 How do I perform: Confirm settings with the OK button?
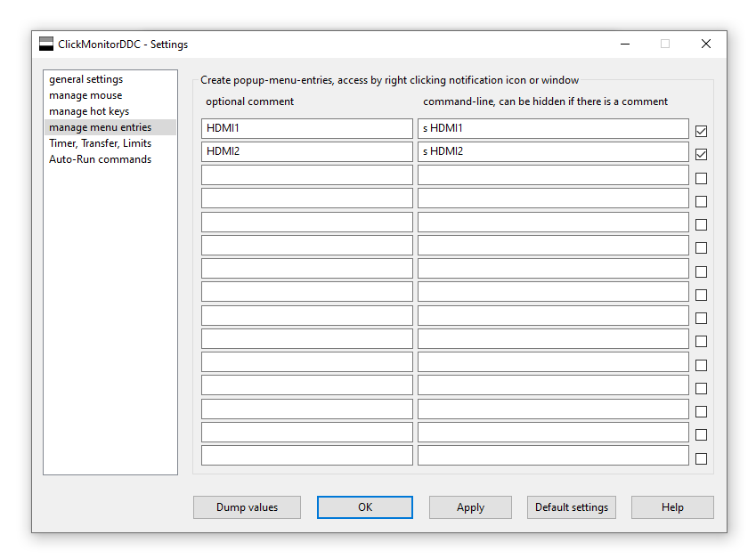click(x=364, y=507)
